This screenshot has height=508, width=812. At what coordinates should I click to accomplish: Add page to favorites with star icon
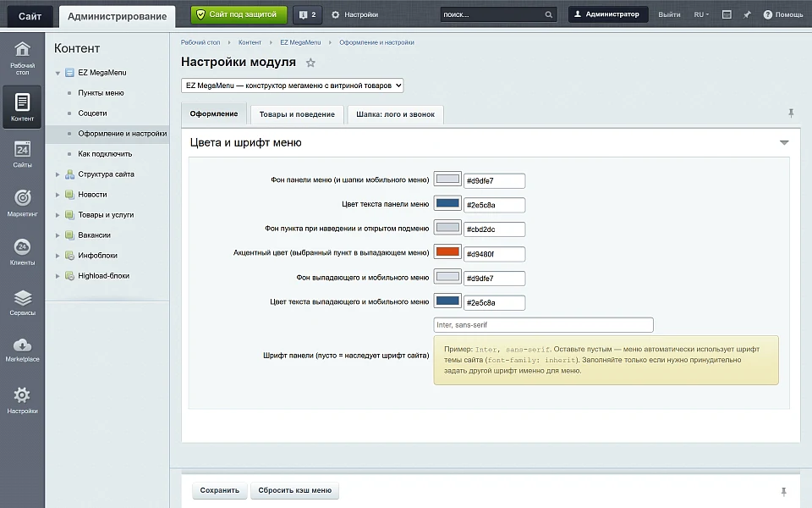(x=310, y=63)
